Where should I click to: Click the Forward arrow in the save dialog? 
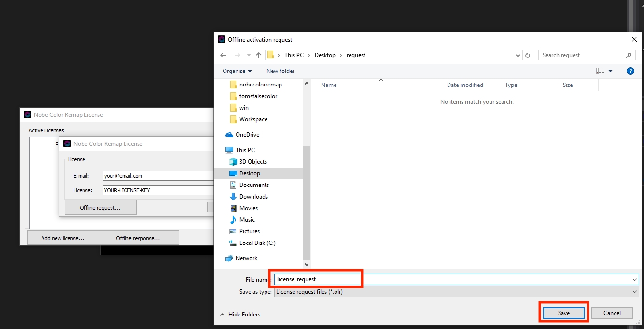[x=237, y=55]
